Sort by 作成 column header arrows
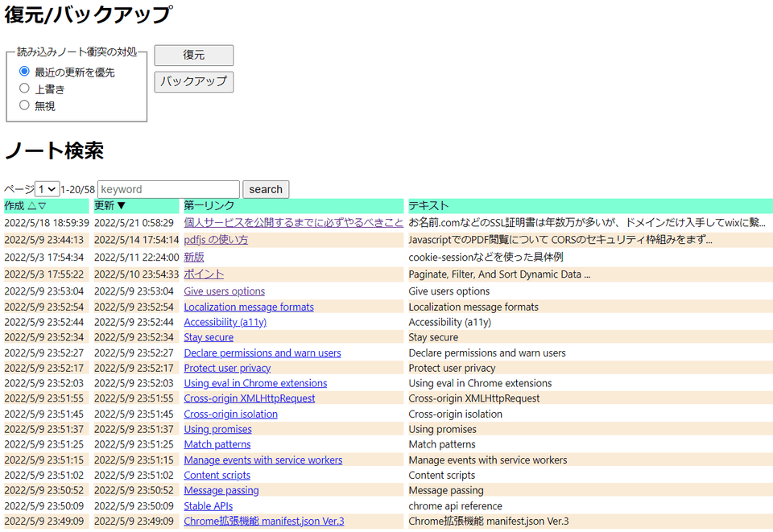Image resolution: width=773 pixels, height=532 pixels. 37,206
